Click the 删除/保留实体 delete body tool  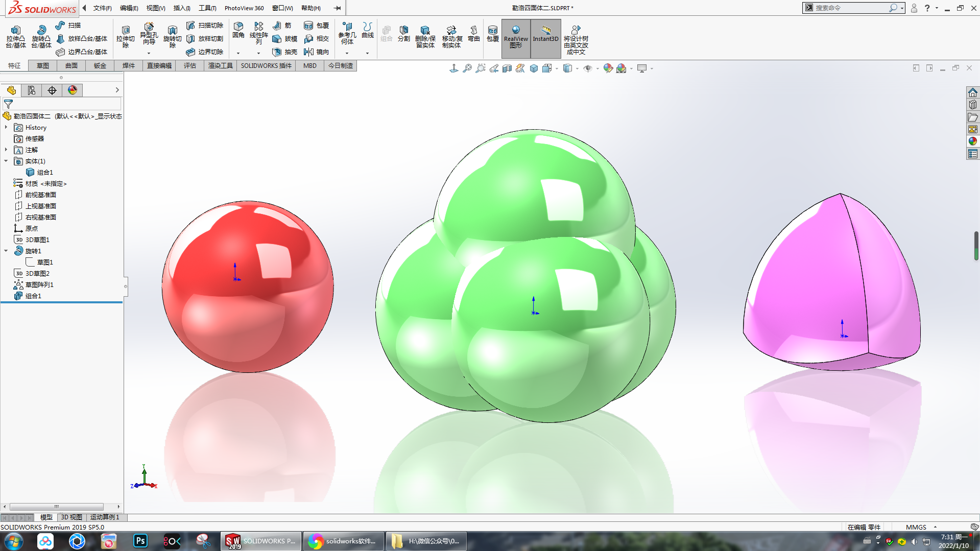pyautogui.click(x=425, y=37)
